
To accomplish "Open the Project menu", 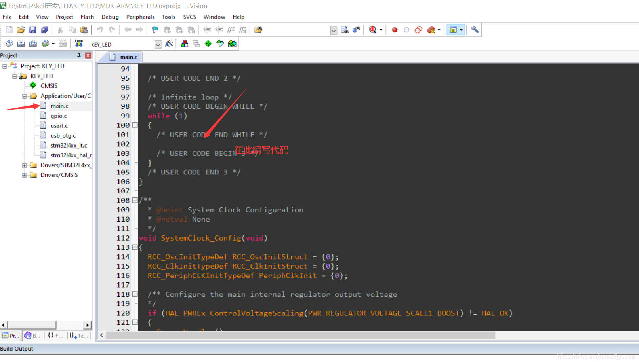I will [x=65, y=17].
